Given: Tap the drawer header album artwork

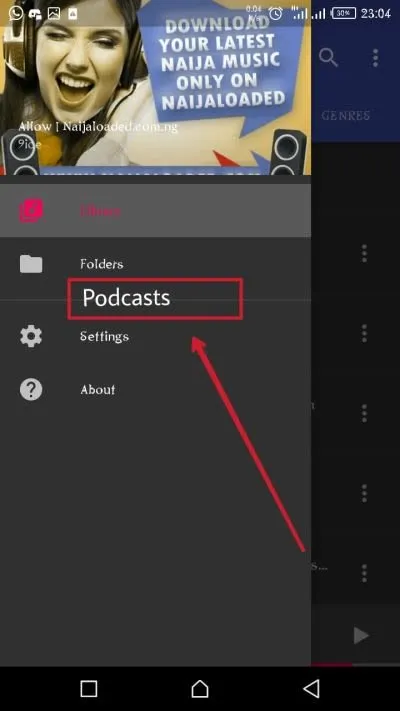Looking at the screenshot, I should (156, 88).
